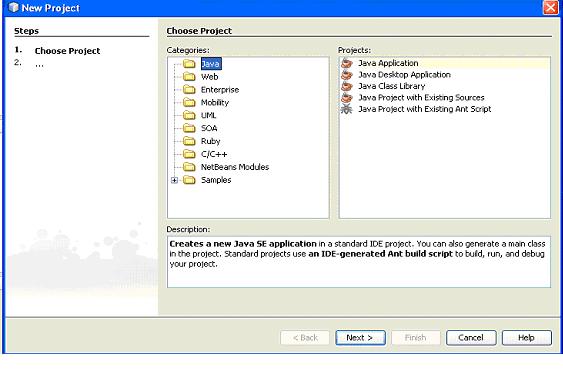The image size is (563, 379).
Task: Select the Ruby category label
Action: (210, 141)
